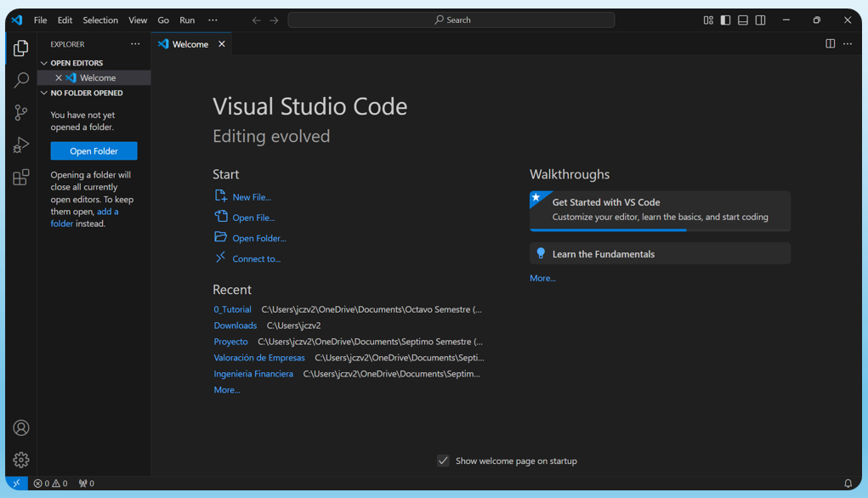Click the Open File... link
The height and width of the screenshot is (498, 868).
(x=253, y=218)
